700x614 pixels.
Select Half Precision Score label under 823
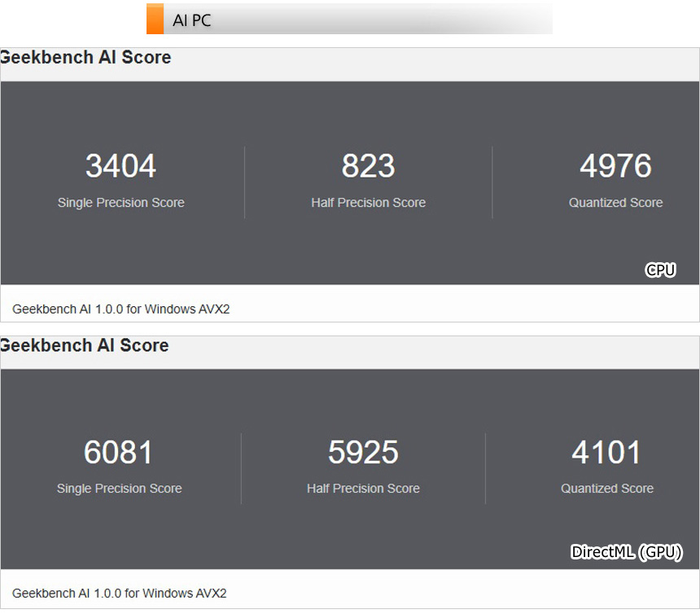click(x=368, y=203)
